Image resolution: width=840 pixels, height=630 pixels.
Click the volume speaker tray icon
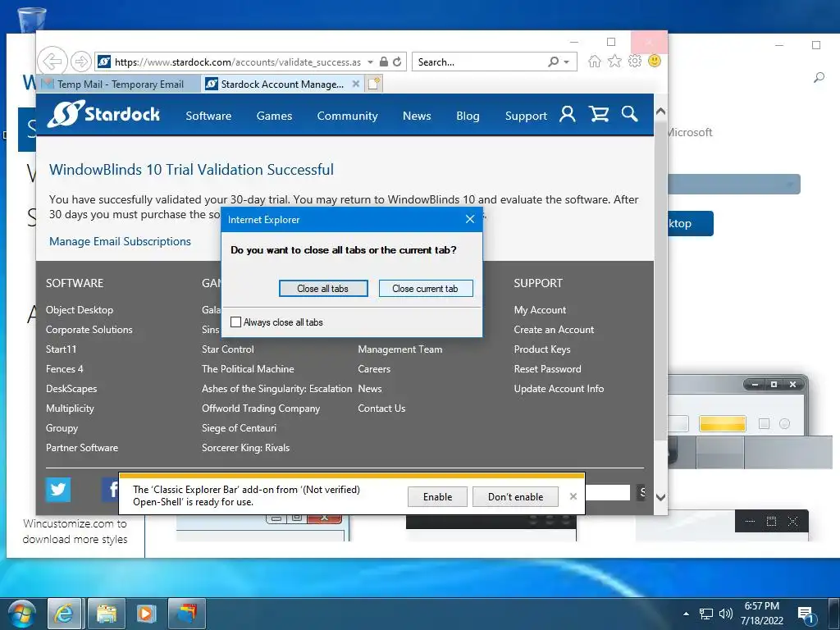point(725,614)
